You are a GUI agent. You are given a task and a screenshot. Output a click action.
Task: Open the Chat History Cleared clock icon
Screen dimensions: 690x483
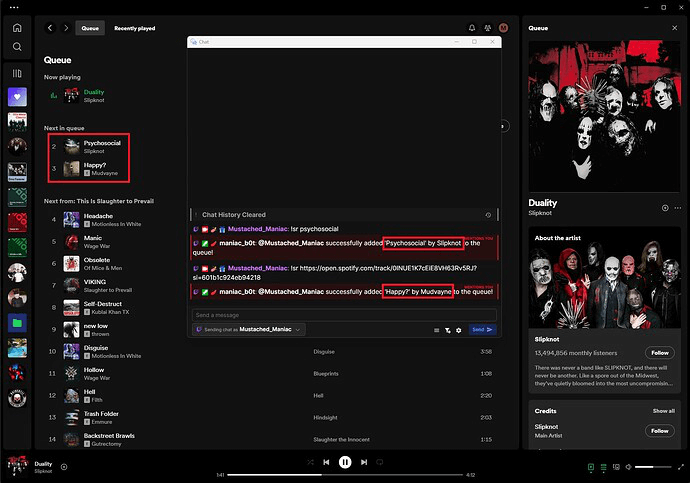point(488,215)
